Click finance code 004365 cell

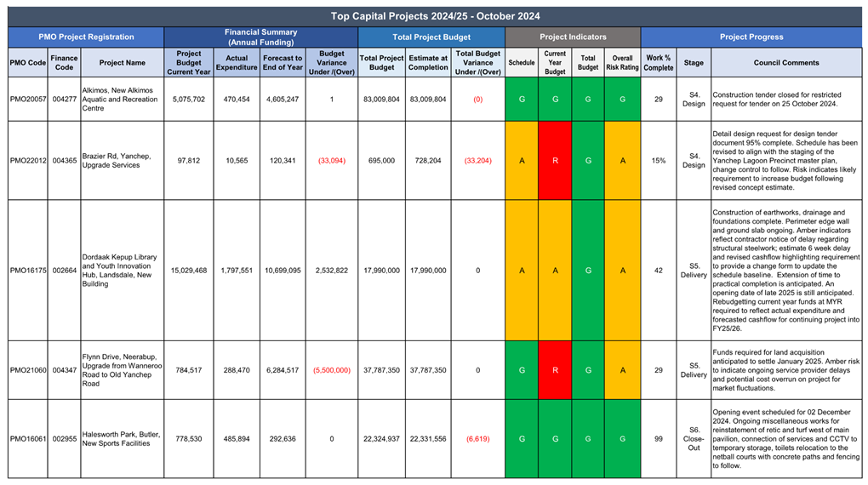pyautogui.click(x=64, y=161)
